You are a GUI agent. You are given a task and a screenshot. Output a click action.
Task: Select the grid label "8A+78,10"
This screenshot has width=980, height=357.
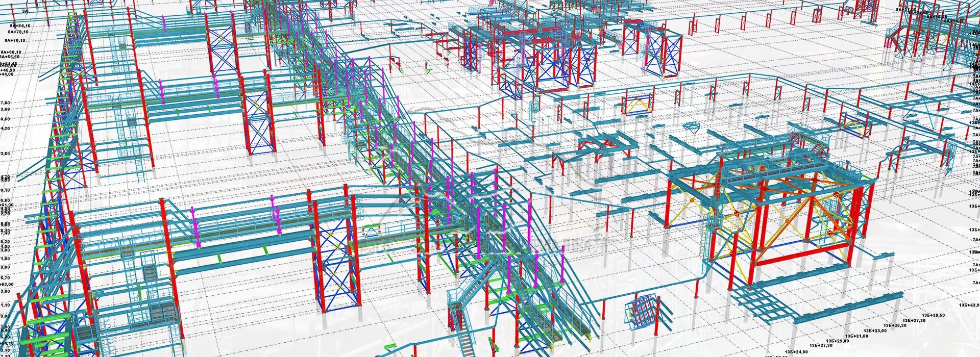click(x=18, y=32)
